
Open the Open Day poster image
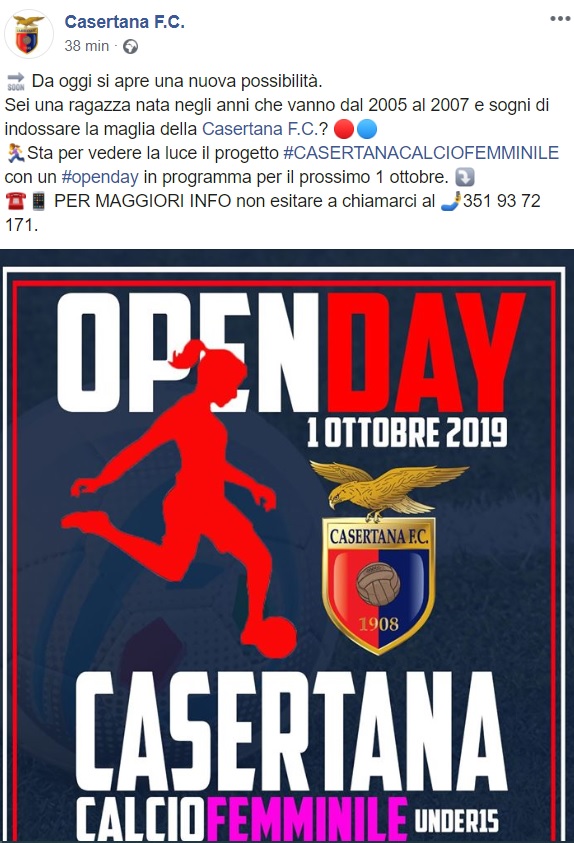click(x=287, y=546)
